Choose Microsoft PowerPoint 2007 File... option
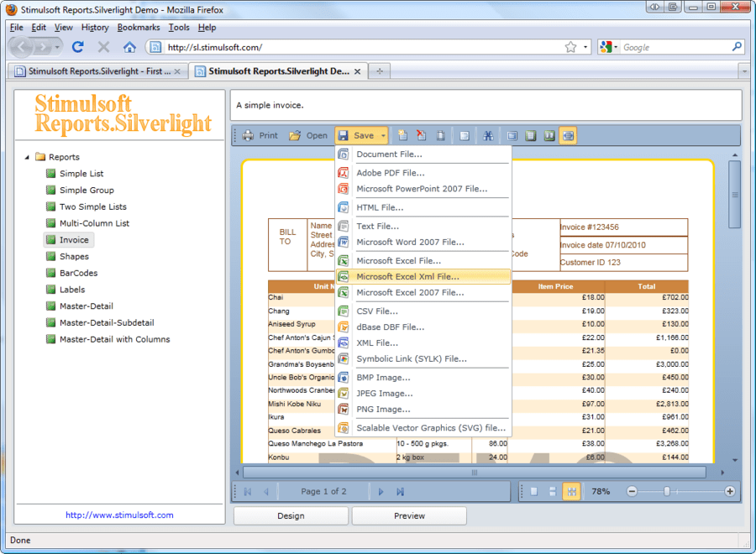This screenshot has height=554, width=756. 423,189
